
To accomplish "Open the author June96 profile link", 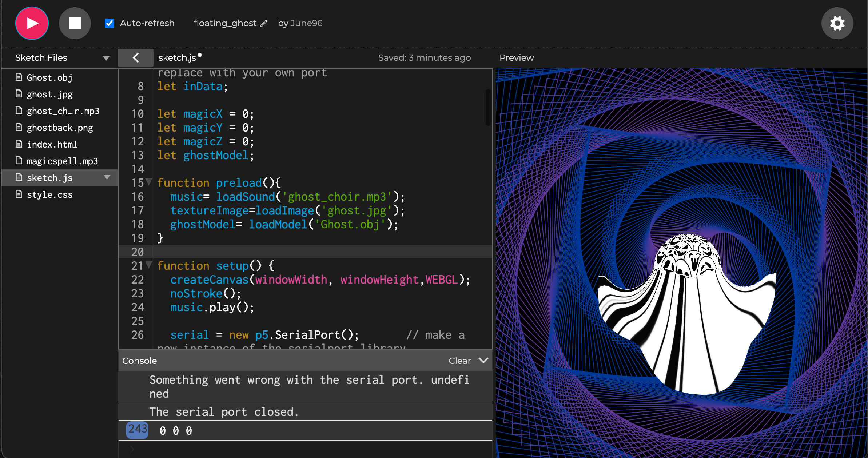I will coord(306,23).
